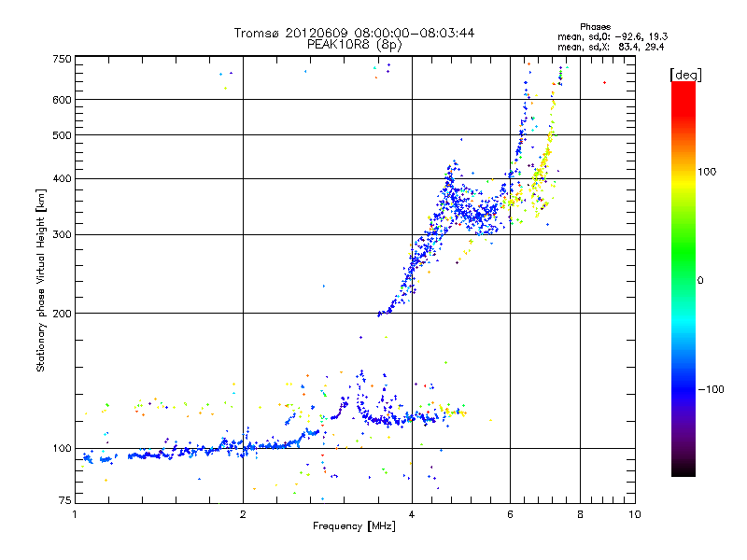Click the '[deg]' colorbar unit label
This screenshot has width=747, height=560.
(685, 75)
